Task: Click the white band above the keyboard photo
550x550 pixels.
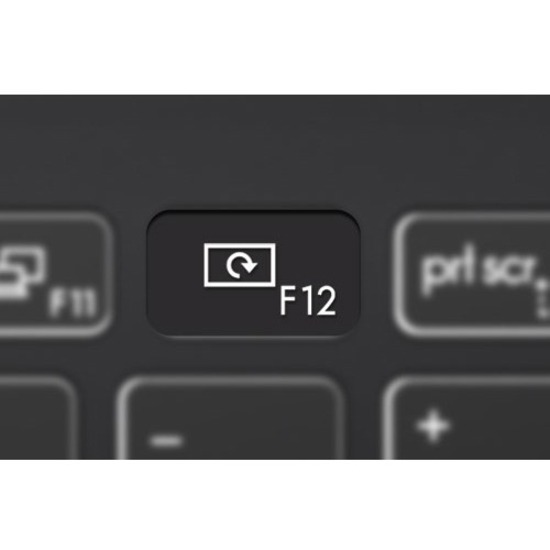Action: 275,47
